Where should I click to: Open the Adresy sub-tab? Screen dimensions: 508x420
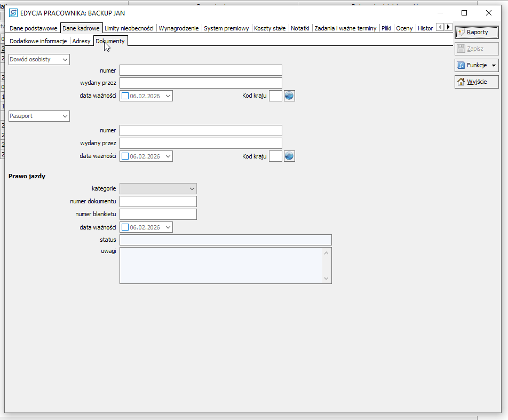(81, 41)
